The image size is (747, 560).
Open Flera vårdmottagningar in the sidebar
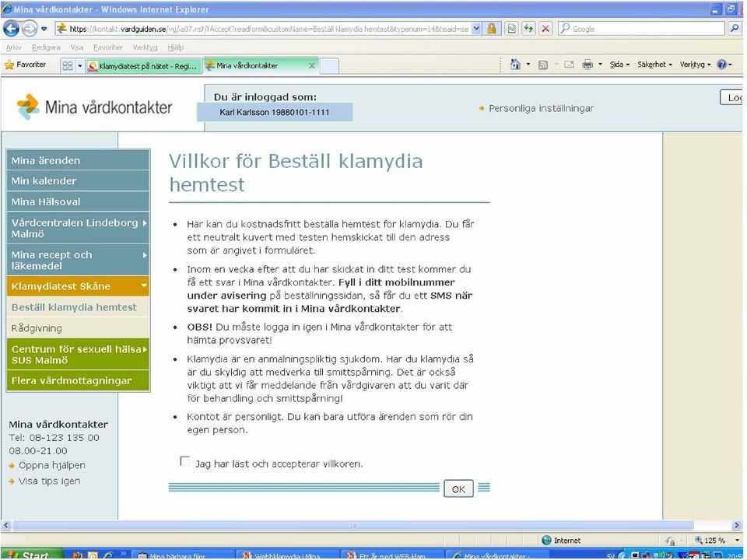coord(78,381)
